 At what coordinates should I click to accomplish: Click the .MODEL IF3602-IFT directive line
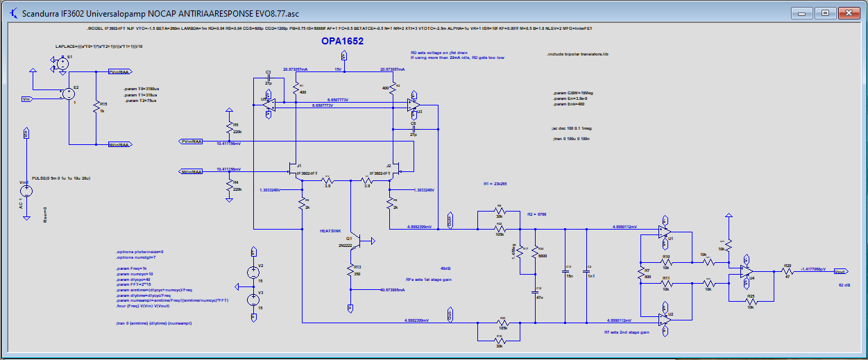coord(340,28)
